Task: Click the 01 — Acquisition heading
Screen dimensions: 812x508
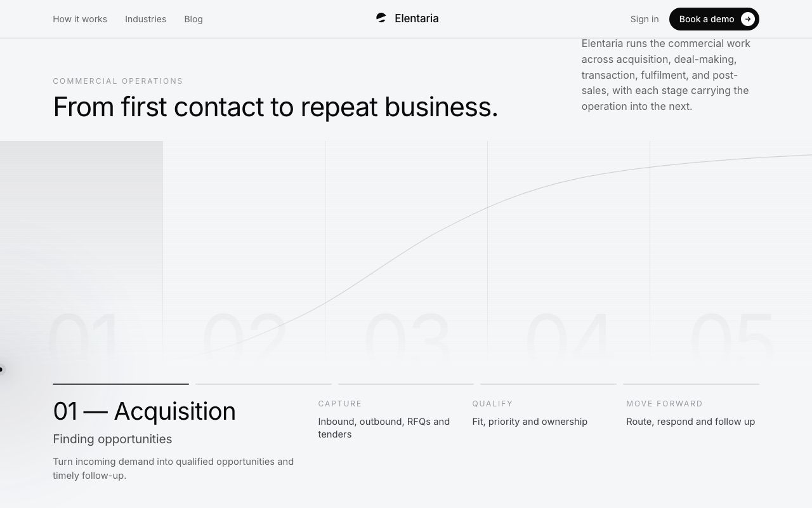Action: (144, 411)
